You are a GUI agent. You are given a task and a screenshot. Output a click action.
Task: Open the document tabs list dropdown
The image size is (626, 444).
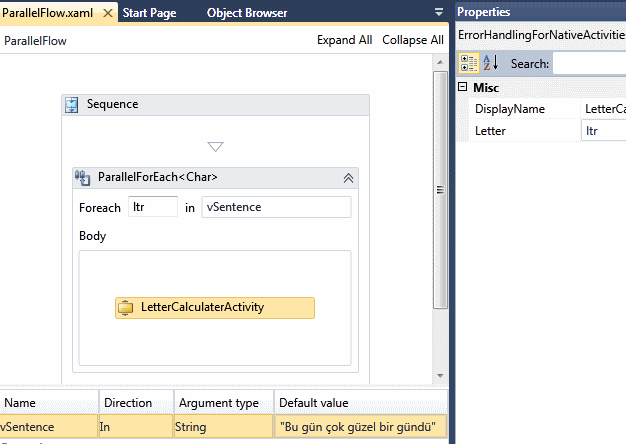coord(439,12)
